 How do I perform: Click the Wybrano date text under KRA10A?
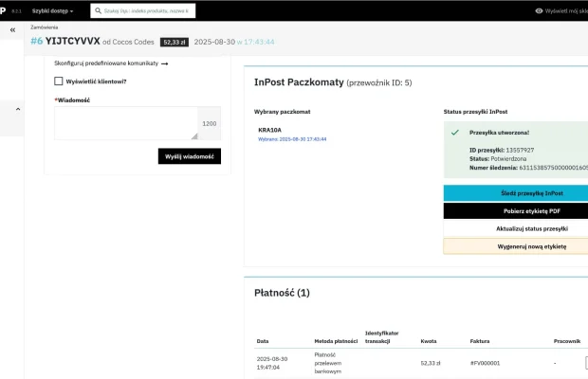(292, 139)
